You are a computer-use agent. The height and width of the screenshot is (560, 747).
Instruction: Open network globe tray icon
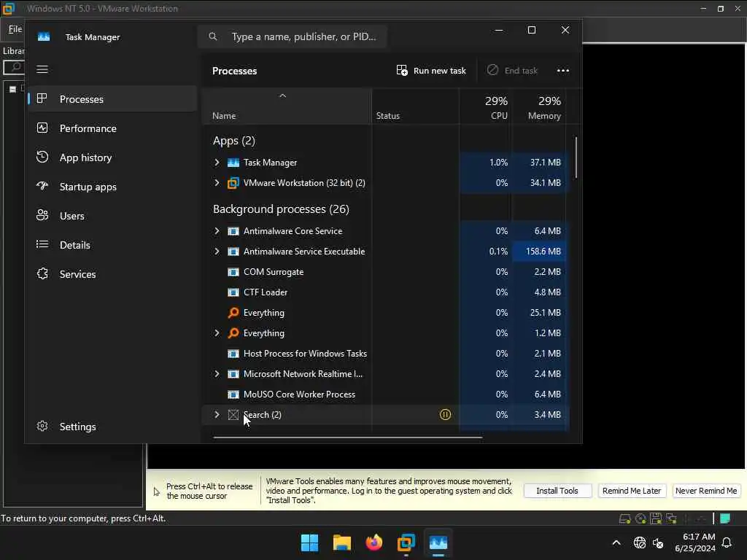[639, 542]
